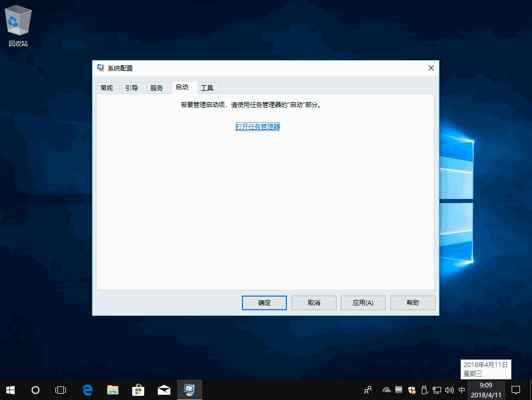Open Cortana search on the taskbar
Viewport: 532px width, 400px height.
(x=35, y=390)
